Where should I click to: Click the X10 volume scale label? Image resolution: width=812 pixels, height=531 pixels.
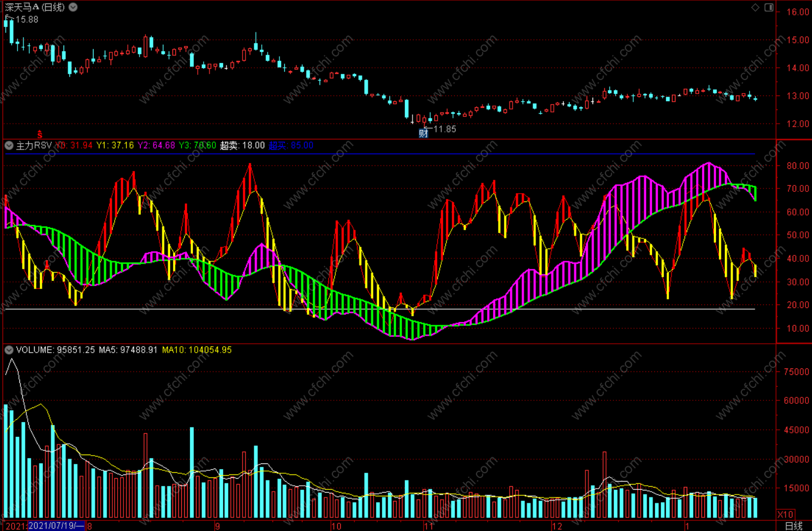786,514
